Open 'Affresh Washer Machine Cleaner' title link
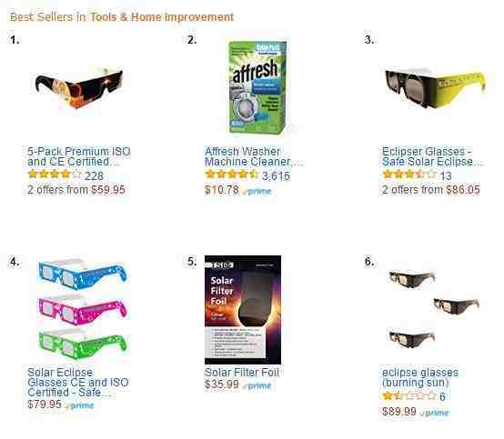 pyautogui.click(x=253, y=156)
